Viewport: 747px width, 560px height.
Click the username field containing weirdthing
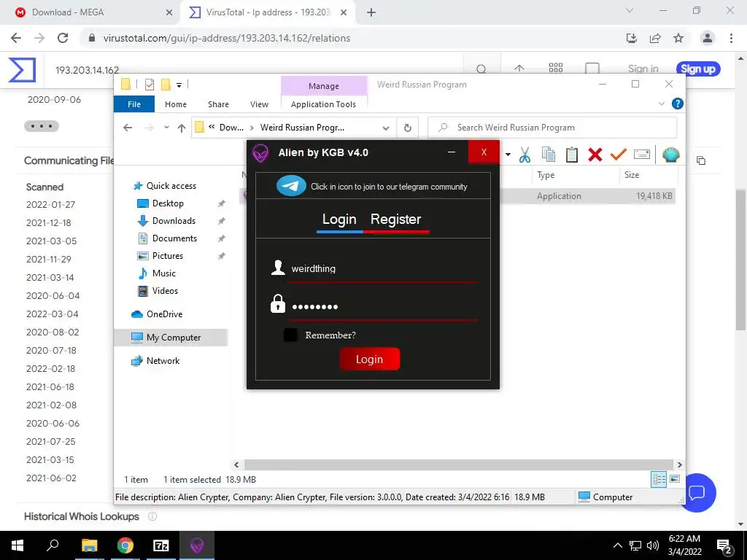pyautogui.click(x=384, y=268)
